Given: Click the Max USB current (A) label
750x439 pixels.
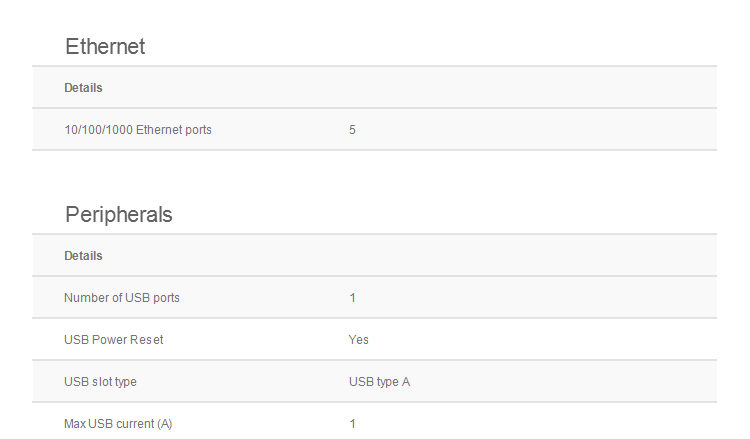Looking at the screenshot, I should (118, 424).
